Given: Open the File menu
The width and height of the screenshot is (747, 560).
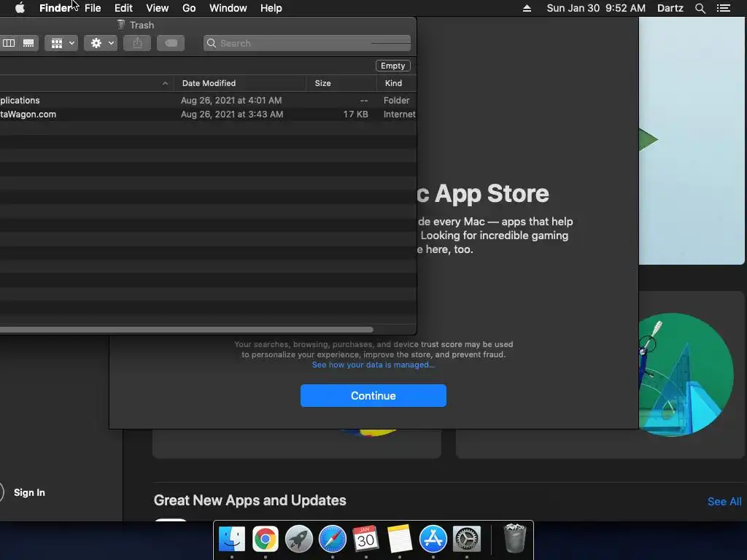Looking at the screenshot, I should 93,8.
